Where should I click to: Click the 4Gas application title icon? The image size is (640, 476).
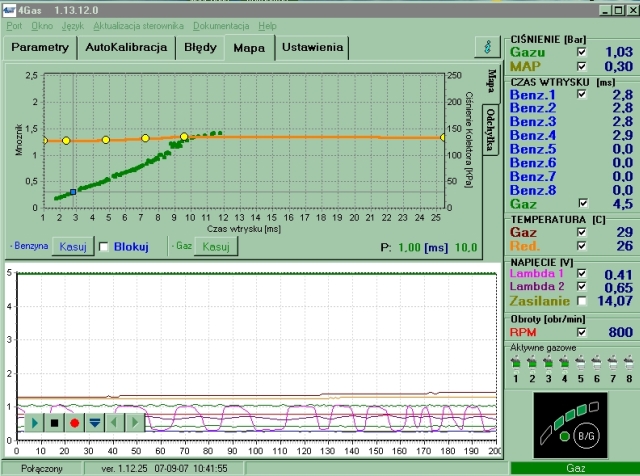tap(9, 10)
